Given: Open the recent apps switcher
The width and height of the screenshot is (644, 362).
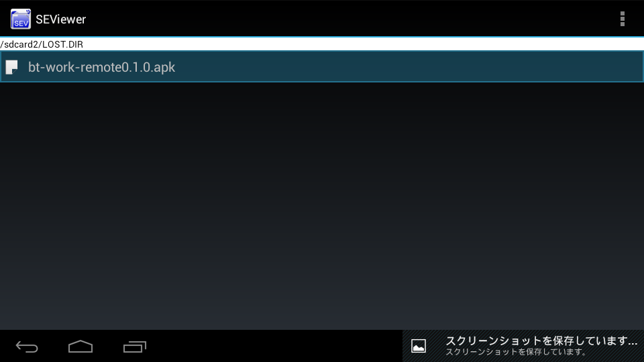Looking at the screenshot, I should coord(135,347).
